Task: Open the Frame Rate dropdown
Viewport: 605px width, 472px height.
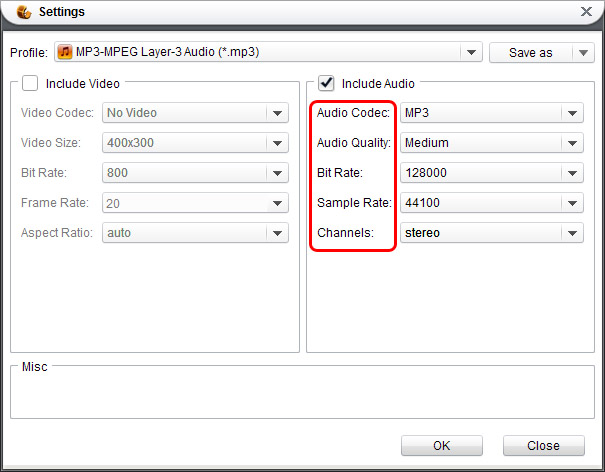Action: [x=195, y=203]
